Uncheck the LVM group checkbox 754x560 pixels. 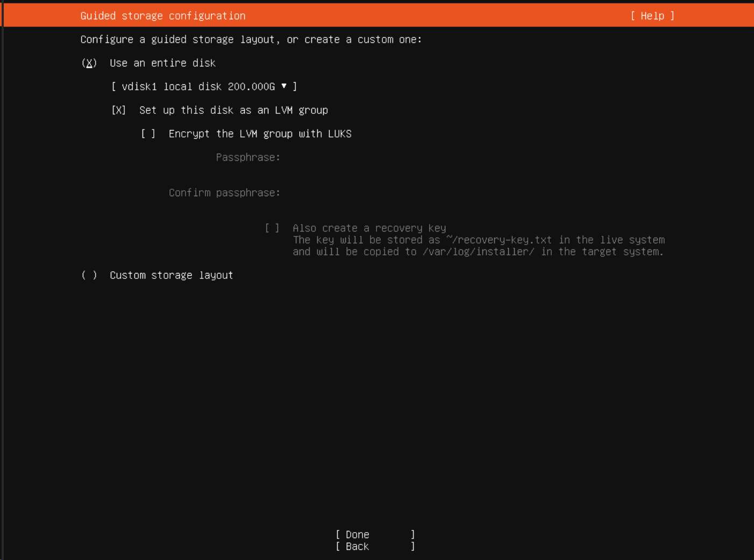point(119,110)
